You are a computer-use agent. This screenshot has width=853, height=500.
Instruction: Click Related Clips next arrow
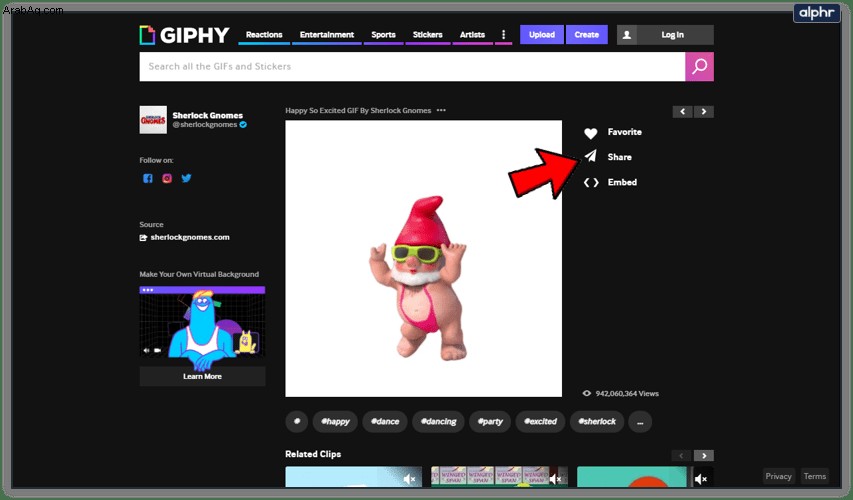coord(704,455)
